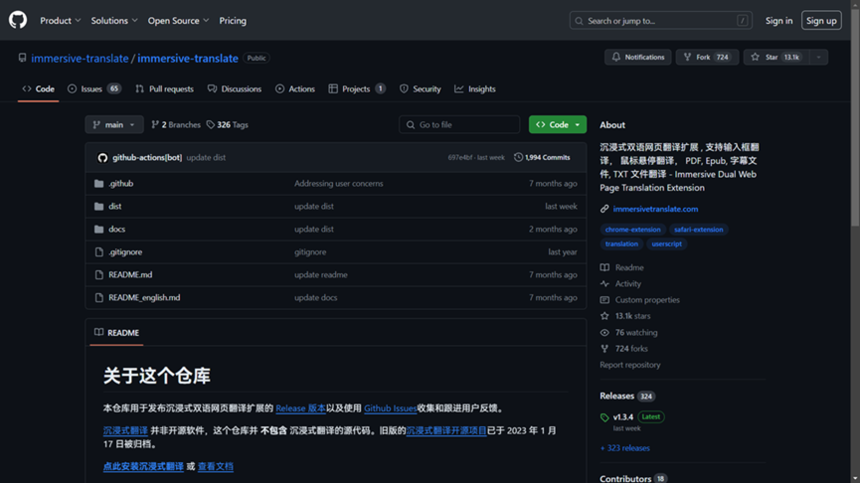Open the translation topic tag

tap(621, 244)
